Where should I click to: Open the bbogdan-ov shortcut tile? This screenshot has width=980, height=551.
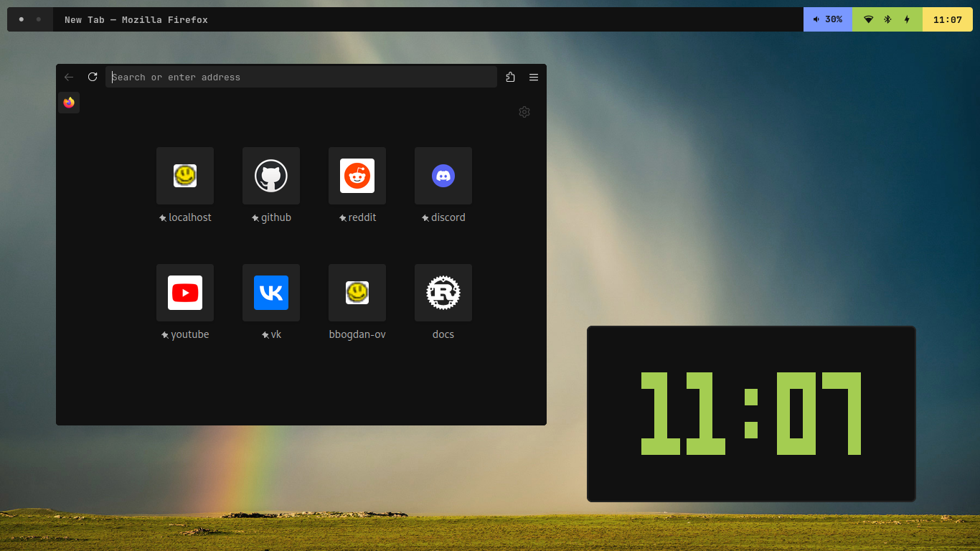[357, 293]
